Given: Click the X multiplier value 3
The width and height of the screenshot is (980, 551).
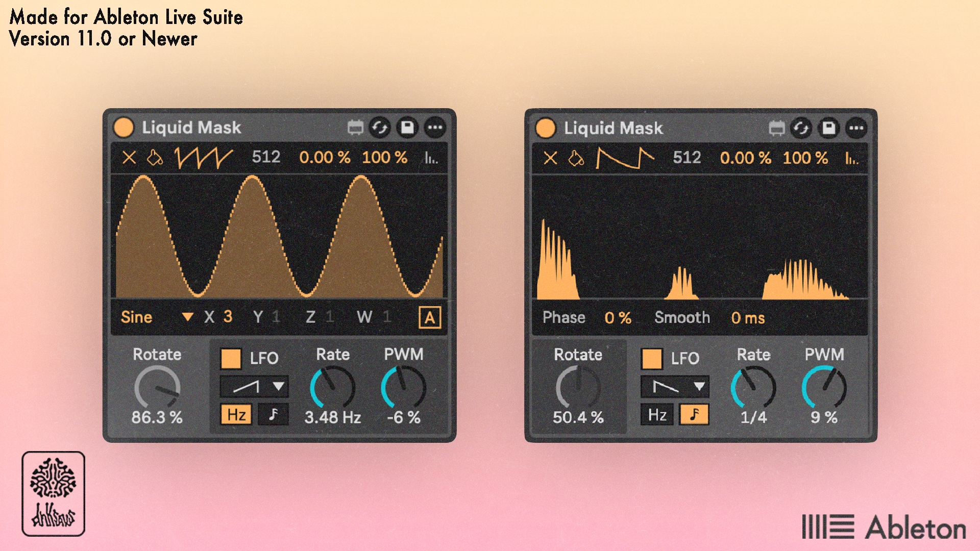Looking at the screenshot, I should click(x=228, y=316).
